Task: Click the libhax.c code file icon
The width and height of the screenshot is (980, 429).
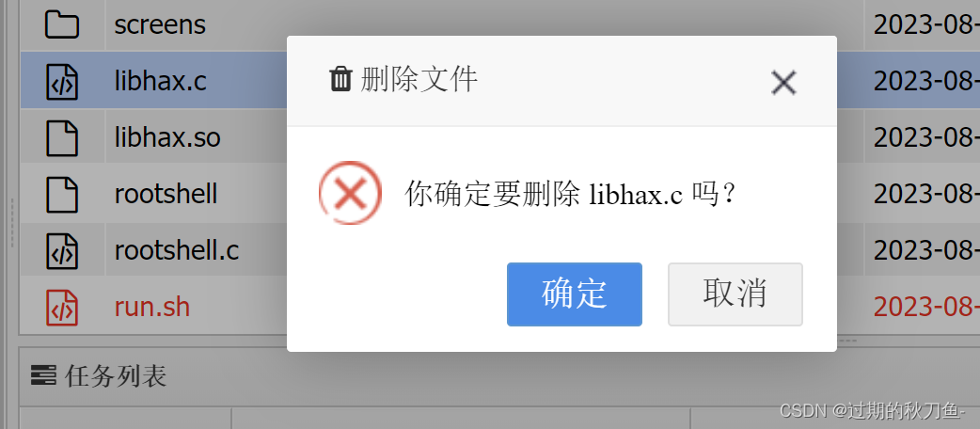Action: [x=62, y=82]
